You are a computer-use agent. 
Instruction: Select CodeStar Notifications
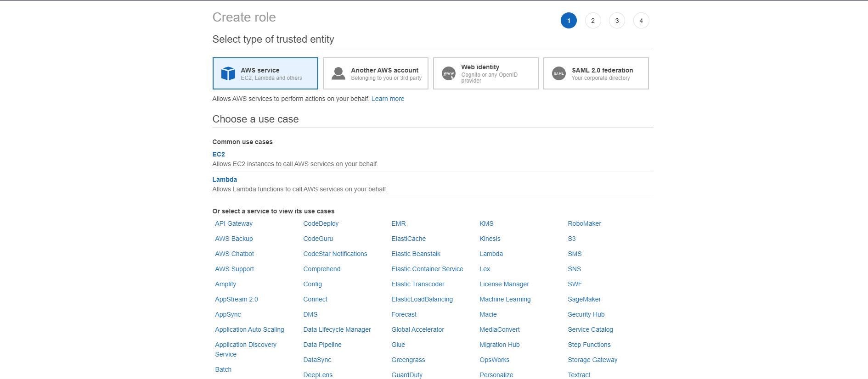pyautogui.click(x=335, y=254)
